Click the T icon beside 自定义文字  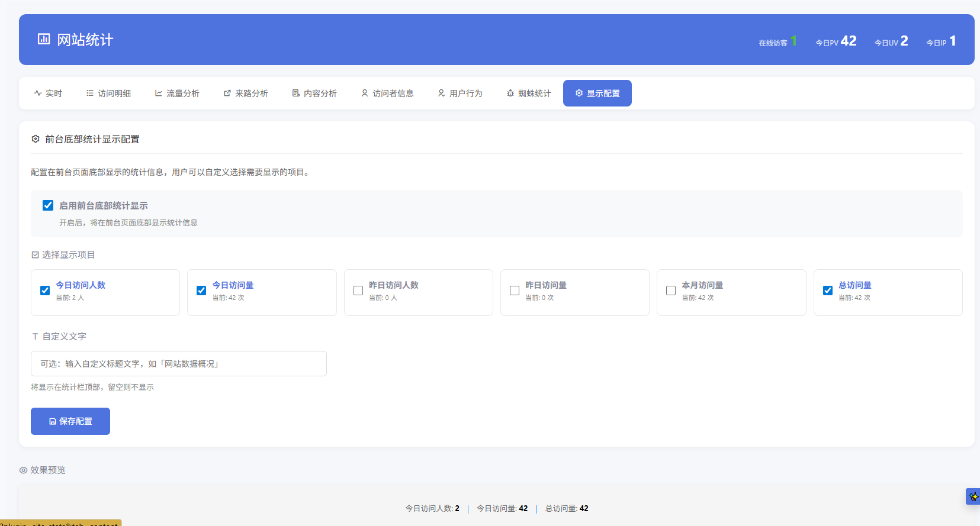(35, 337)
